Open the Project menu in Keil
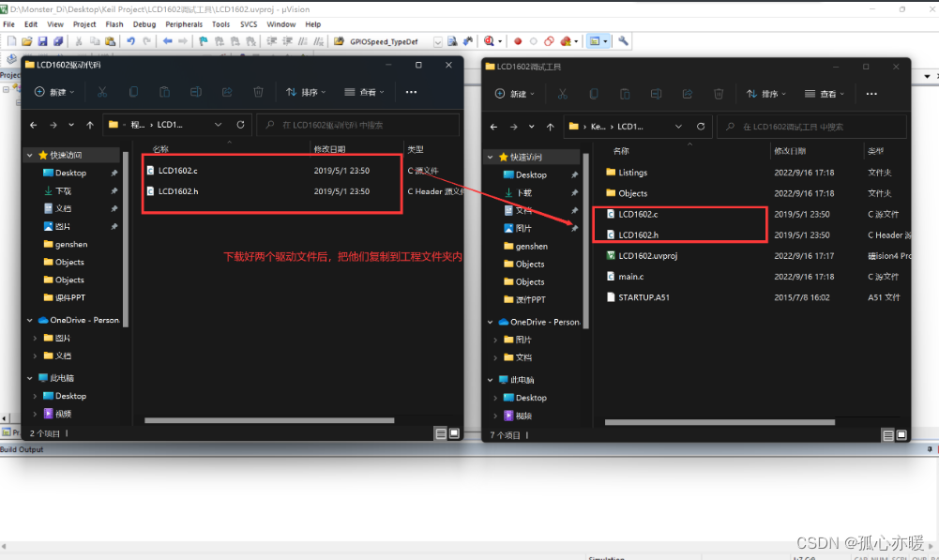Screen dimensions: 939x560 coord(84,24)
